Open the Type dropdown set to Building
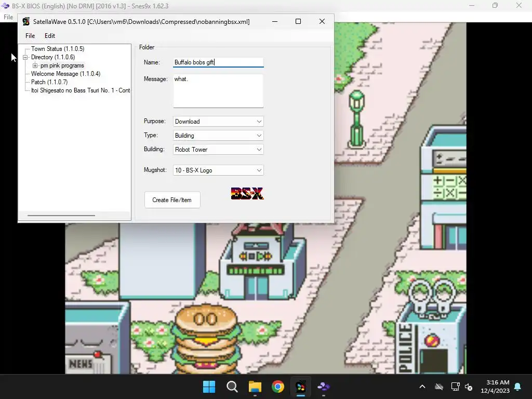Image resolution: width=532 pixels, height=399 pixels. click(x=218, y=136)
